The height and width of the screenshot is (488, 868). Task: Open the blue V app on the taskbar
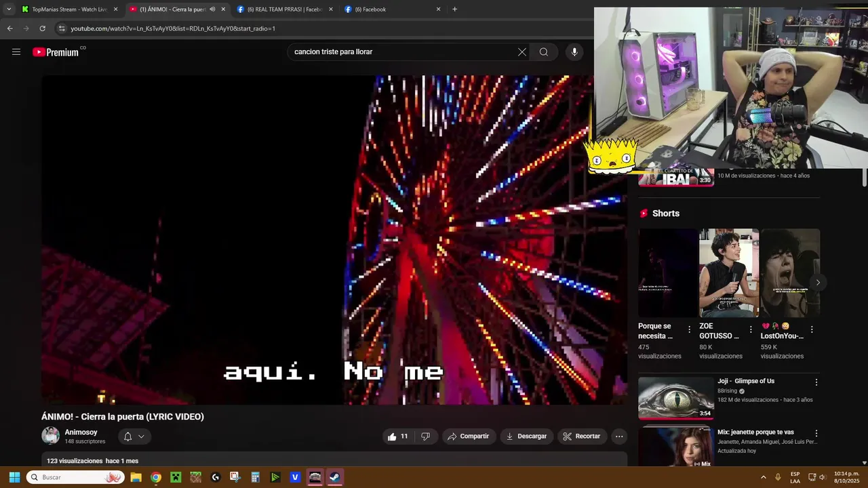295,477
